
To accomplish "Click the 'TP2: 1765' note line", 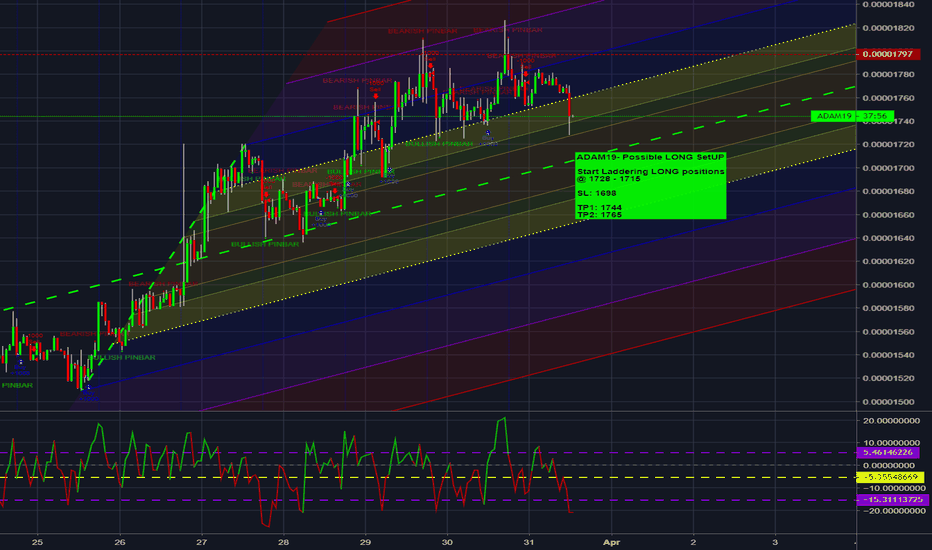I will pos(599,215).
